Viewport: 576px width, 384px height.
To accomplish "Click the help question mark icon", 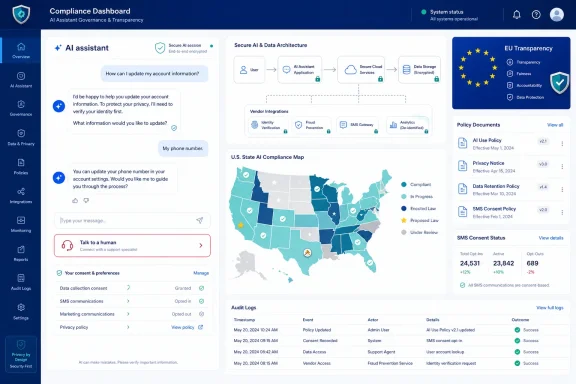I will (536, 15).
